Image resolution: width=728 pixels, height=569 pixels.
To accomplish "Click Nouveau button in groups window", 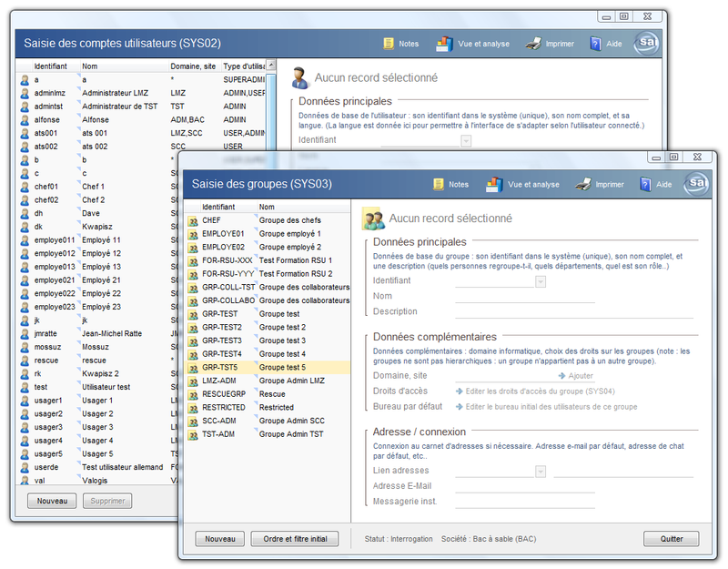I will pos(220,539).
